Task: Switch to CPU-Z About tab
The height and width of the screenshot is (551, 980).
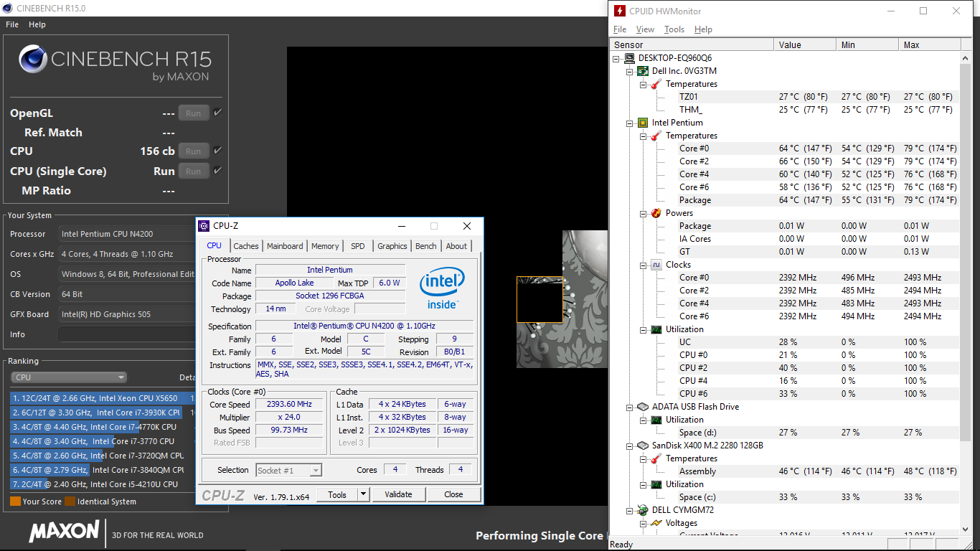Action: click(456, 246)
